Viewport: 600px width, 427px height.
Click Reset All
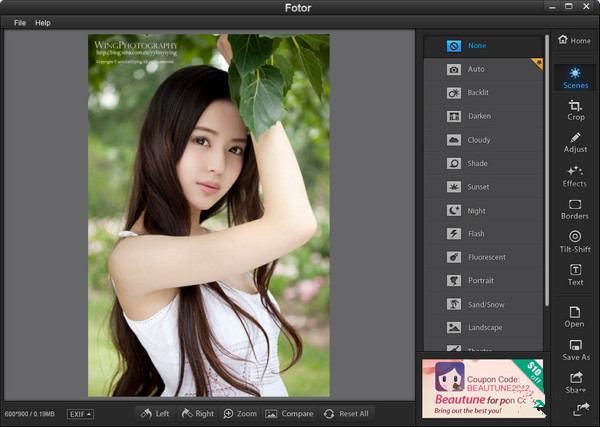346,414
